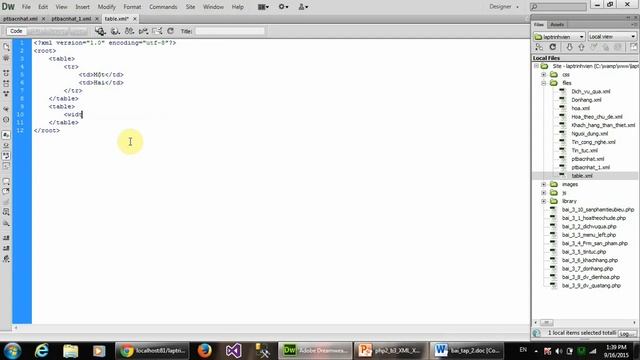Select Nguoi_dung.xml file

(589, 134)
